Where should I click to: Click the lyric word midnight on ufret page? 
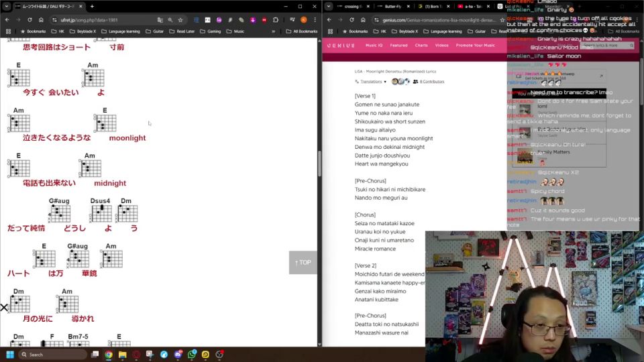tap(110, 183)
